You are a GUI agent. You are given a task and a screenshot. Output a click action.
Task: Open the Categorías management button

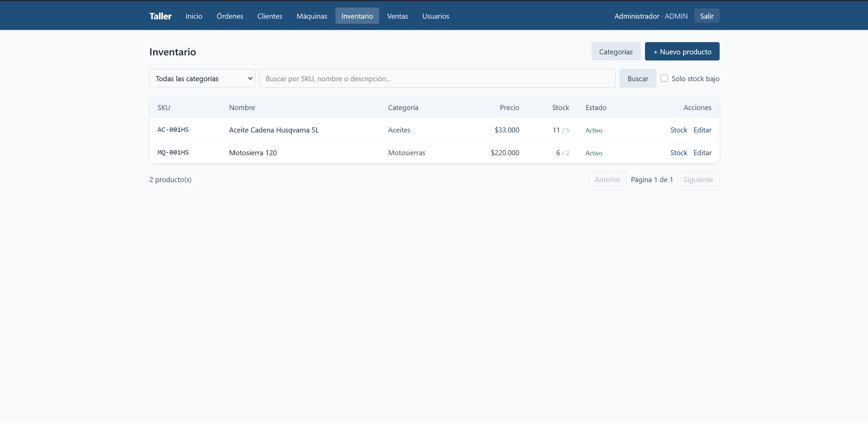(x=616, y=52)
